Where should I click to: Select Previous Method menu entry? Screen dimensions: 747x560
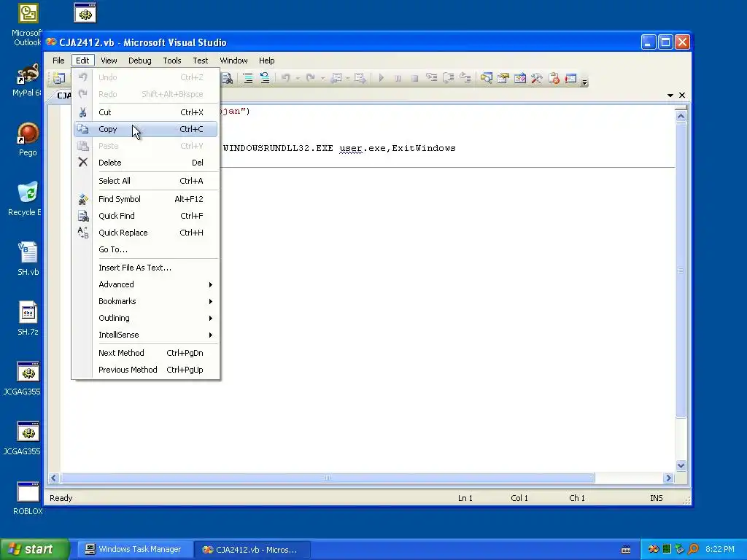(145, 370)
